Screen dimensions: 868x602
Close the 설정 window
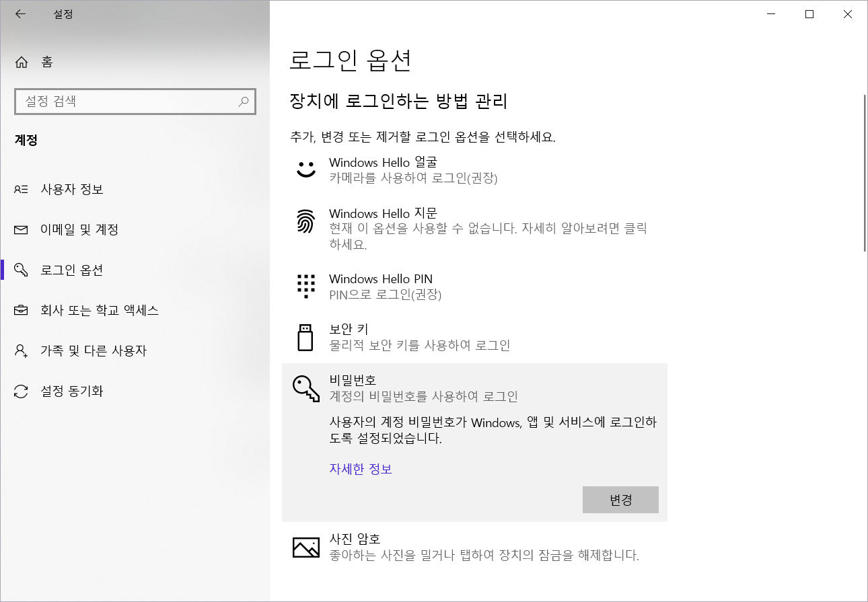[x=848, y=13]
